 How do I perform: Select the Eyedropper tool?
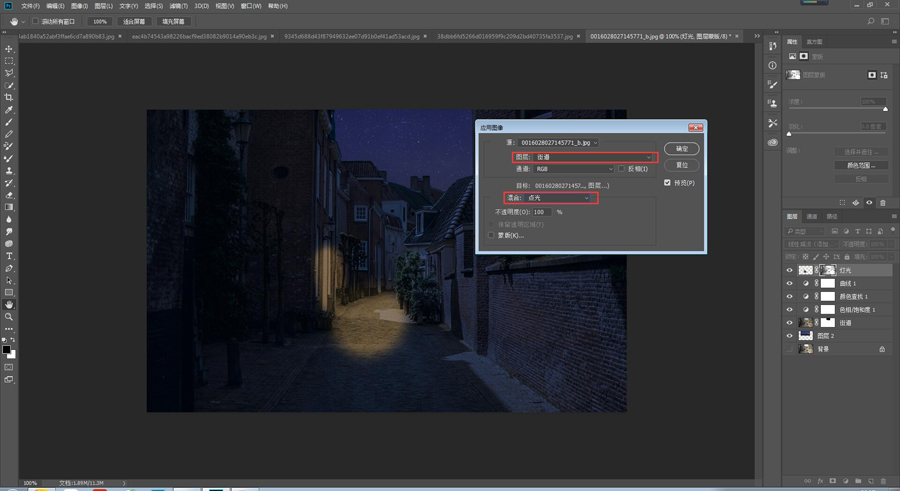9,110
